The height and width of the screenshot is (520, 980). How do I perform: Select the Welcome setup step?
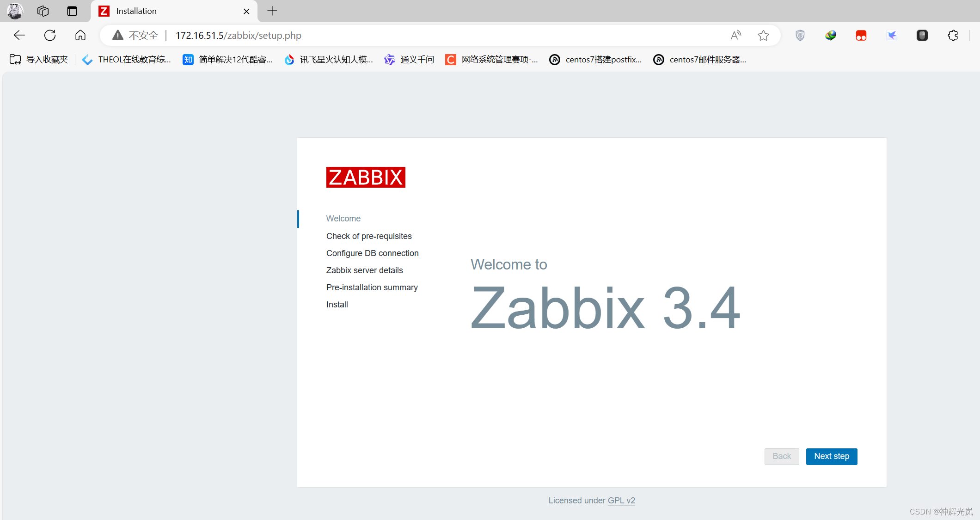click(x=343, y=219)
